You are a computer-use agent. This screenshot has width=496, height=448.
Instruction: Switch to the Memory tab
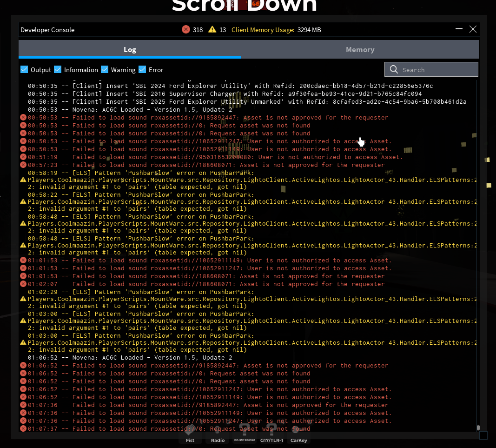coord(360,50)
